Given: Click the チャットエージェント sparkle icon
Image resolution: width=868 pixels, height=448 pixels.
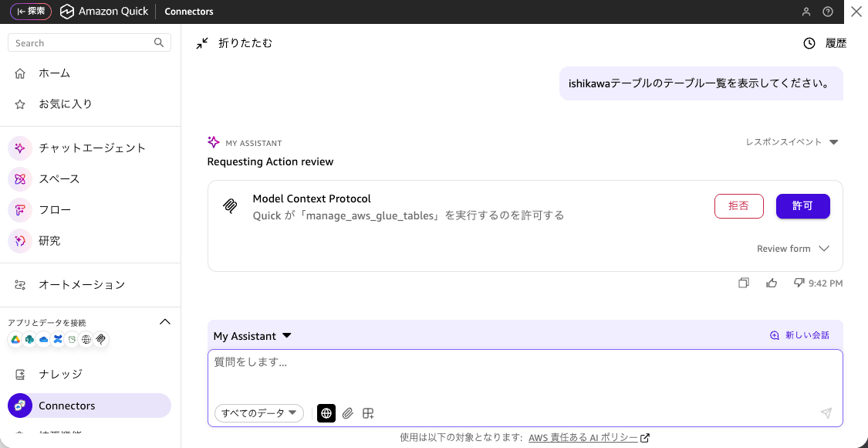Looking at the screenshot, I should (x=20, y=148).
